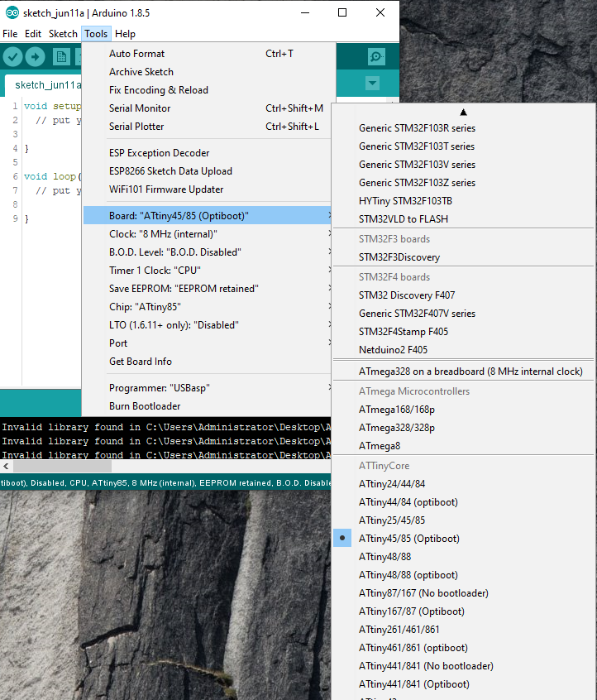597x700 pixels.
Task: Click the console scroll left arrow
Action: tap(7, 467)
